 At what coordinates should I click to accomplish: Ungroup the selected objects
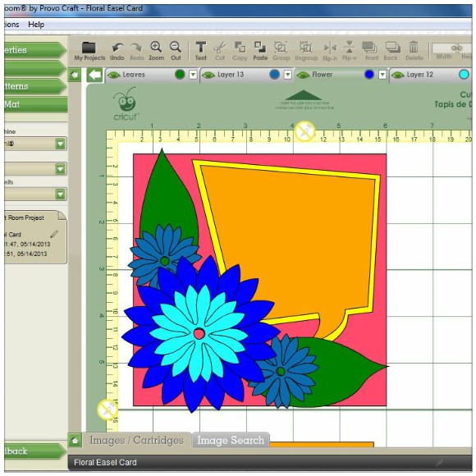click(x=306, y=51)
